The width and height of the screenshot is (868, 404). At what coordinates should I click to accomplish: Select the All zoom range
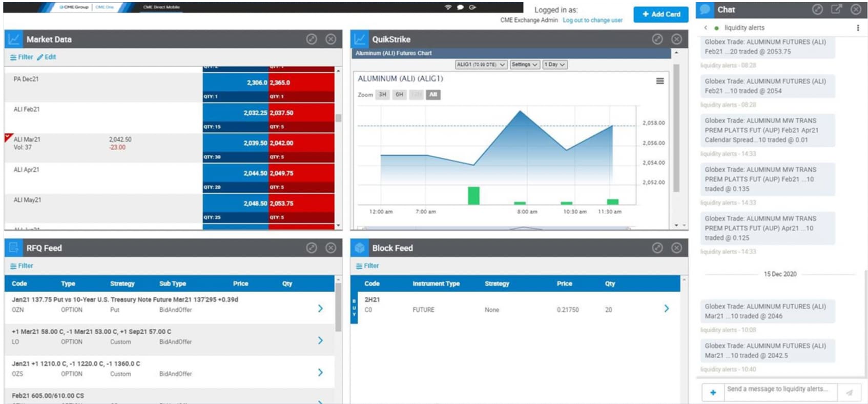click(x=433, y=95)
